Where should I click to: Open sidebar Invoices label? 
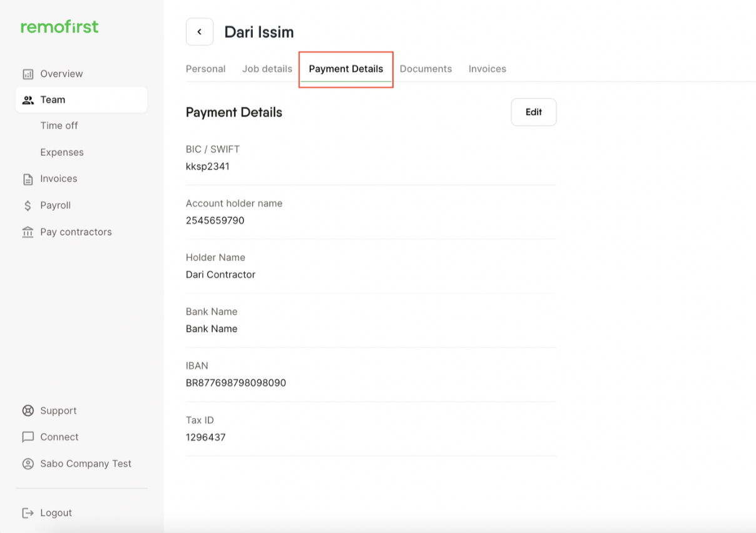pos(59,179)
